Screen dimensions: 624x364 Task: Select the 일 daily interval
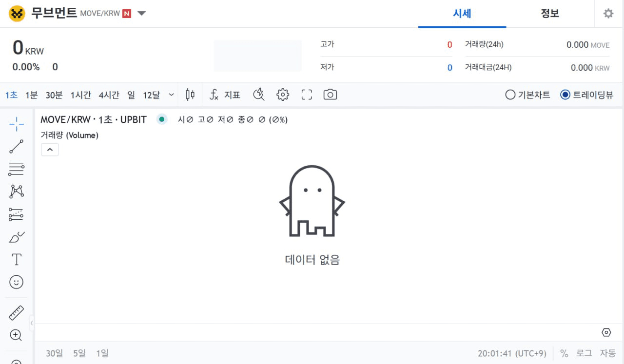coord(131,95)
